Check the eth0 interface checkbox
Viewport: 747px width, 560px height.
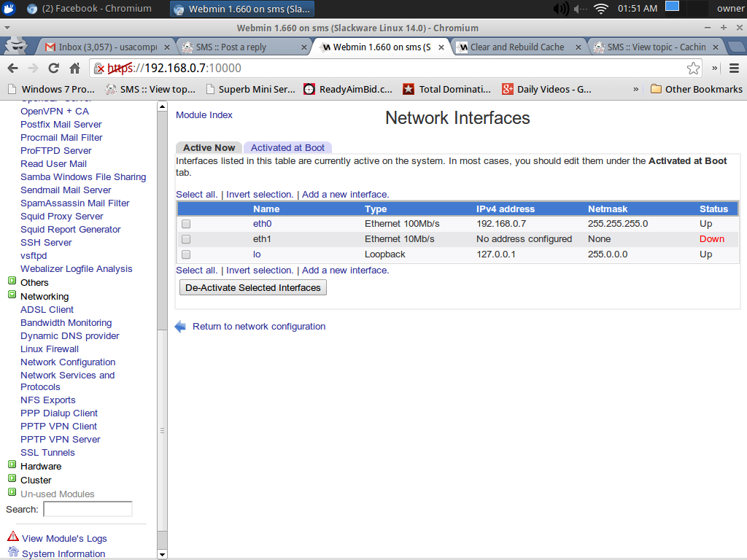coord(186,224)
